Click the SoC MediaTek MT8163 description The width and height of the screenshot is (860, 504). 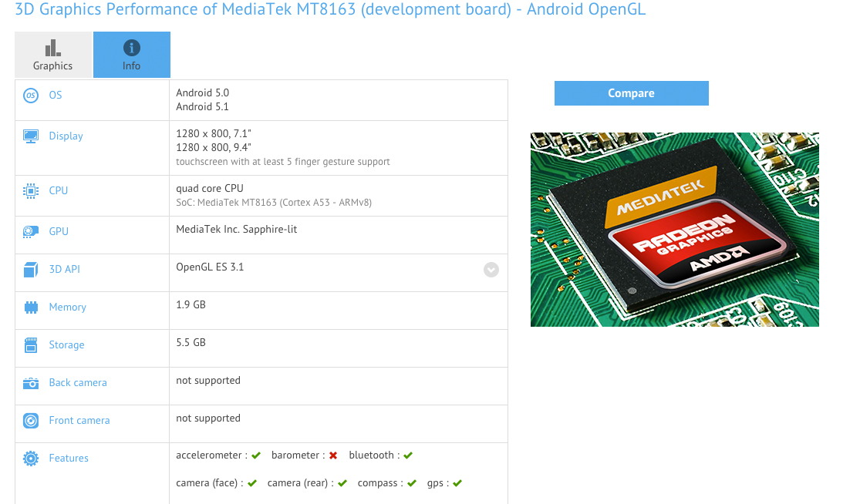click(x=274, y=203)
